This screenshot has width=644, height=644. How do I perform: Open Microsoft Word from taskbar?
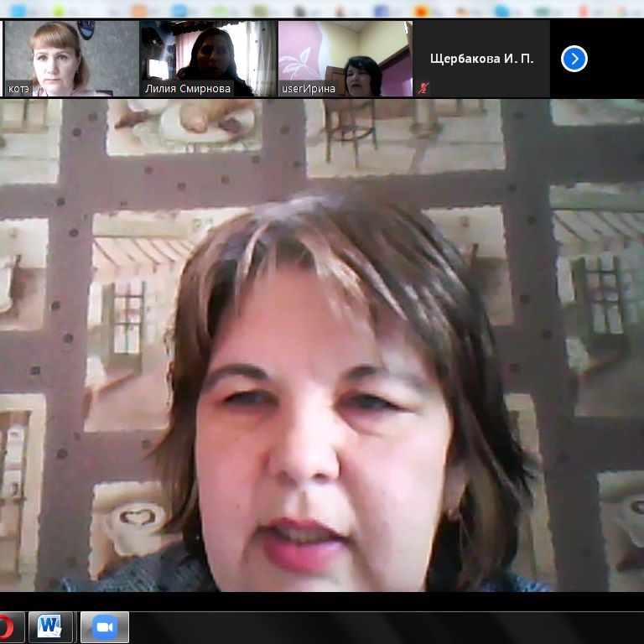pos(50,627)
